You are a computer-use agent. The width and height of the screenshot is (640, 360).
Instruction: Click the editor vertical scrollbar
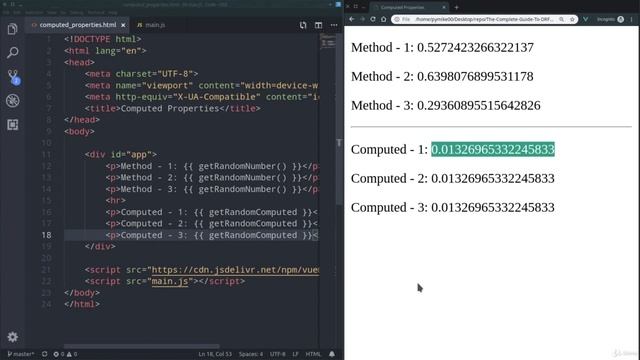pyautogui.click(x=339, y=118)
